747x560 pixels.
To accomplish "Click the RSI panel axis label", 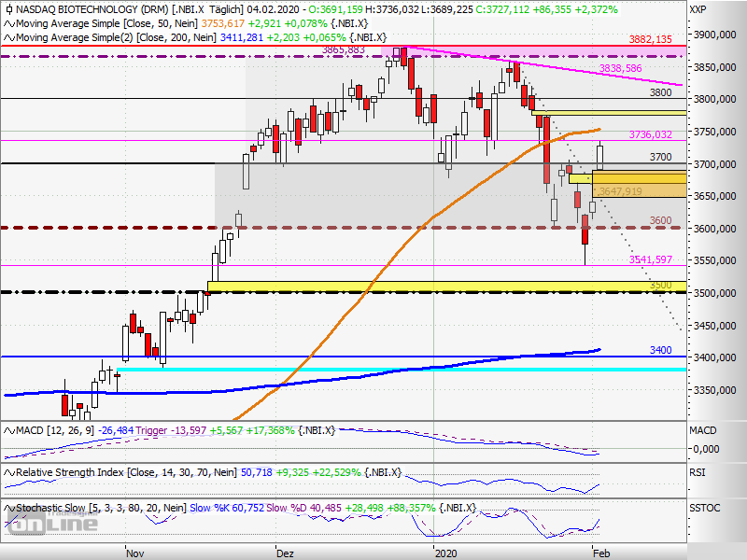I will click(697, 472).
